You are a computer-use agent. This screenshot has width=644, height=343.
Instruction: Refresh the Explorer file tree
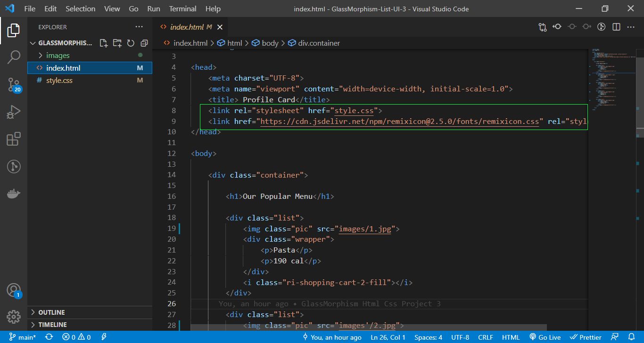click(x=131, y=43)
